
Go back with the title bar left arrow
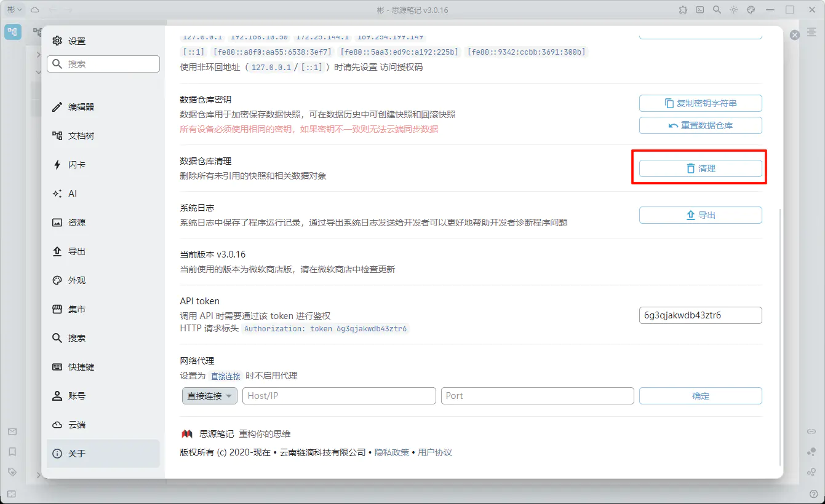[x=52, y=10]
